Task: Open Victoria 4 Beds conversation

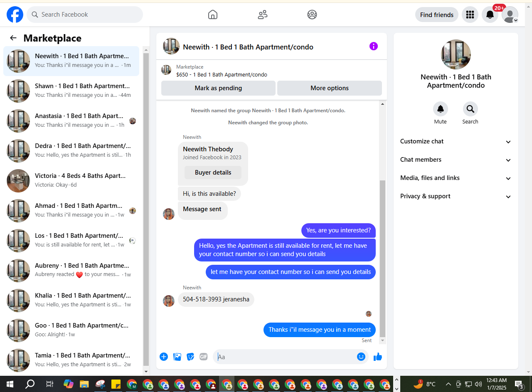Action: point(71,181)
